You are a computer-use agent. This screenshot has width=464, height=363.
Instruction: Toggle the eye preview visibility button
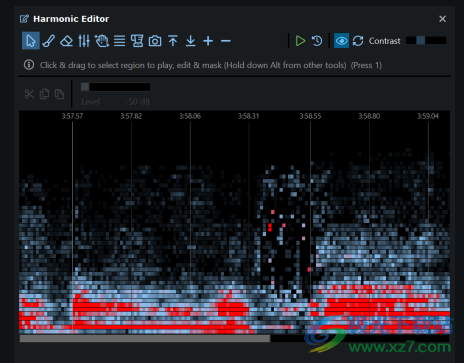click(x=341, y=41)
